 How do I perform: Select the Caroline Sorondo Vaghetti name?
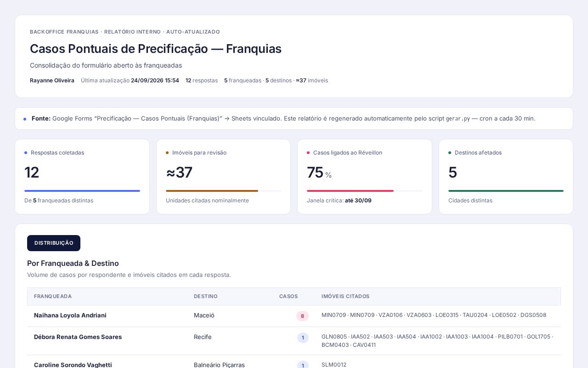pyautogui.click(x=73, y=365)
